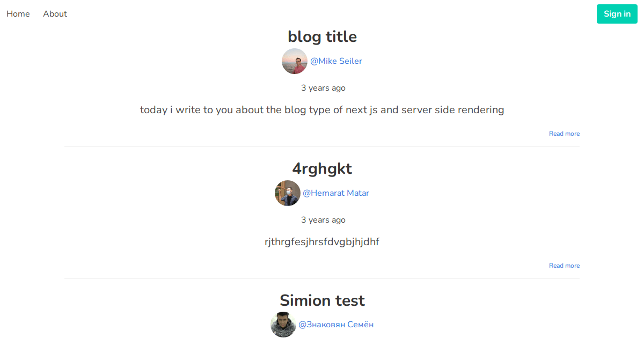Click the 3 years ago timestamp on blog title

[323, 87]
